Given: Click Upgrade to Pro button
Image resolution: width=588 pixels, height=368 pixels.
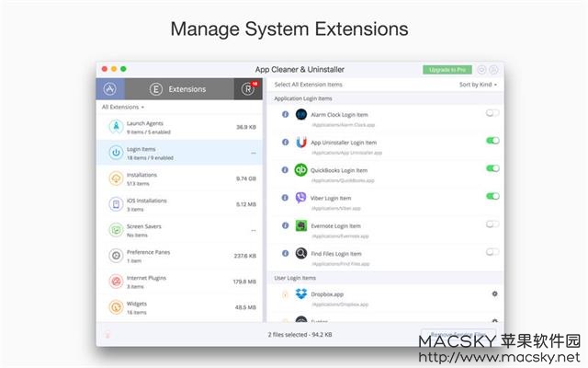Looking at the screenshot, I should pyautogui.click(x=447, y=70).
